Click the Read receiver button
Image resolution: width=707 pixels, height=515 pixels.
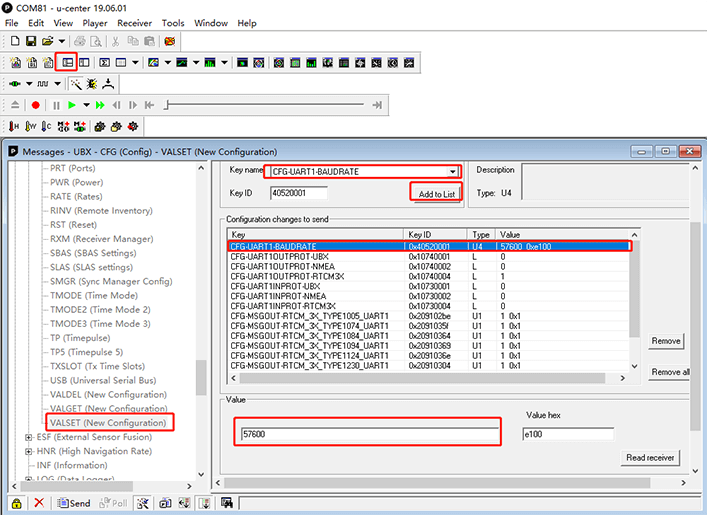[650, 458]
